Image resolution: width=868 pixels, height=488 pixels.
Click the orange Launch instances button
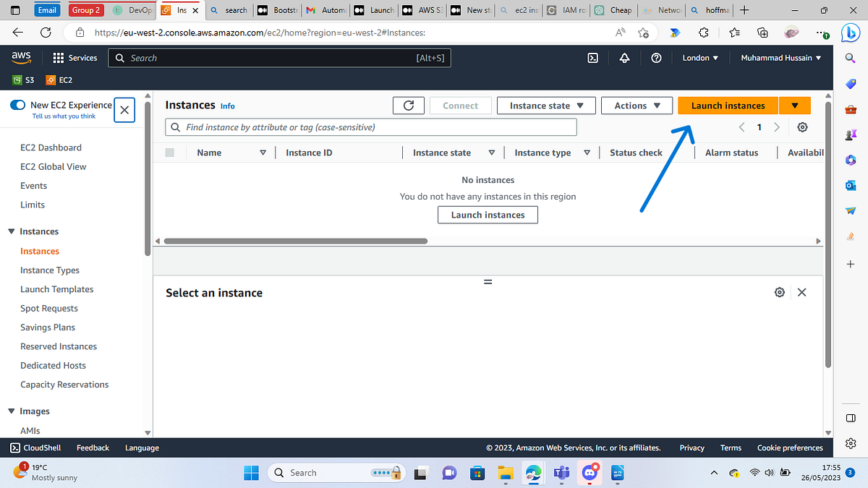pos(728,106)
